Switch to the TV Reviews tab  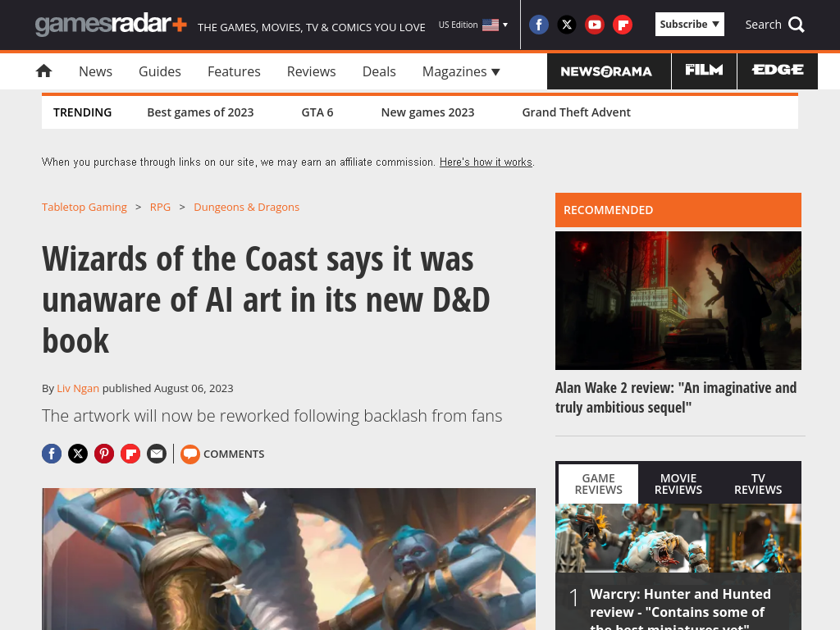coord(758,484)
